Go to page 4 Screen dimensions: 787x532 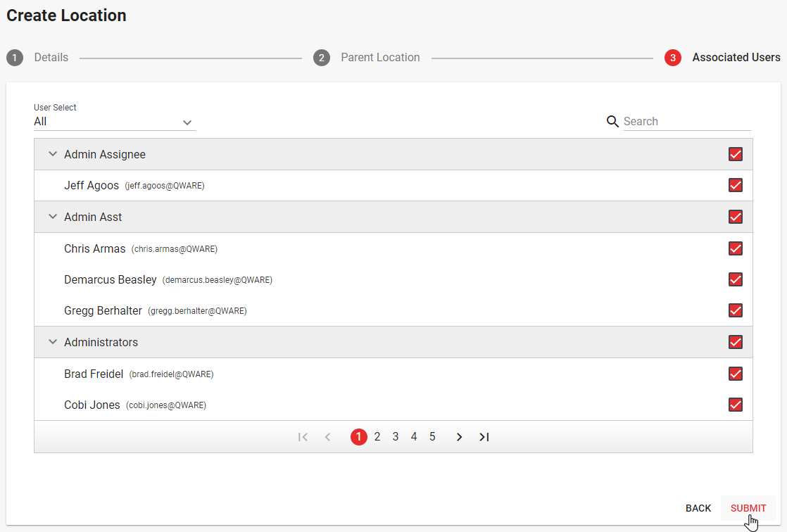[414, 437]
